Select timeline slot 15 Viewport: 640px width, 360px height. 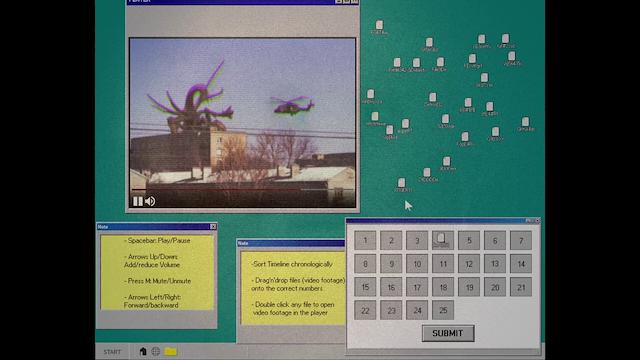point(365,287)
